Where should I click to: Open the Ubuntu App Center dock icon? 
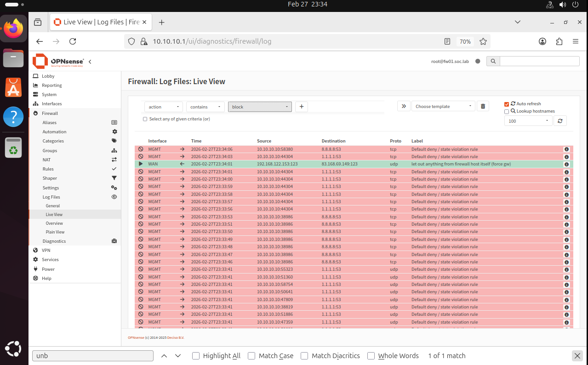14,87
